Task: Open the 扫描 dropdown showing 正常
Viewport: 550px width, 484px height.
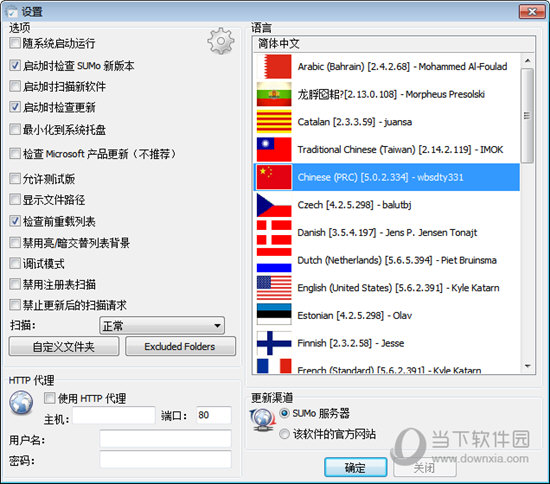Action: [x=162, y=325]
